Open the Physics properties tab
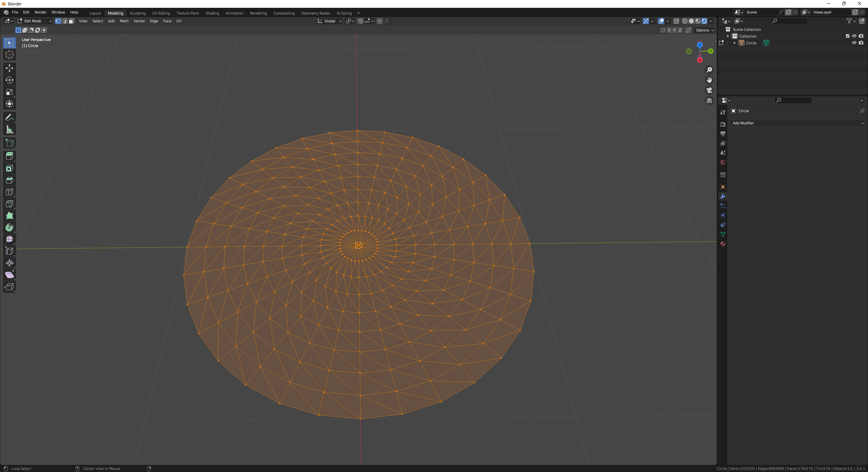The height and width of the screenshot is (472, 868). coord(723,215)
